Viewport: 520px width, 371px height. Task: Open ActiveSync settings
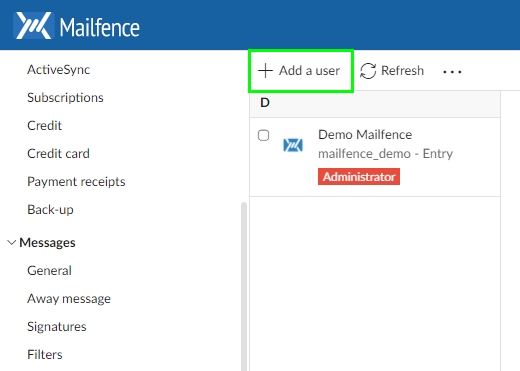[59, 70]
